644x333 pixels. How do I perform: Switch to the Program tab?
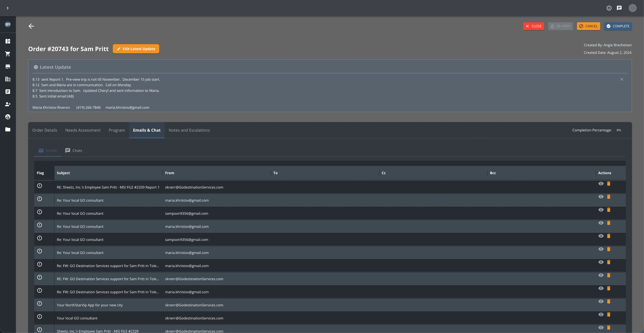pyautogui.click(x=117, y=130)
